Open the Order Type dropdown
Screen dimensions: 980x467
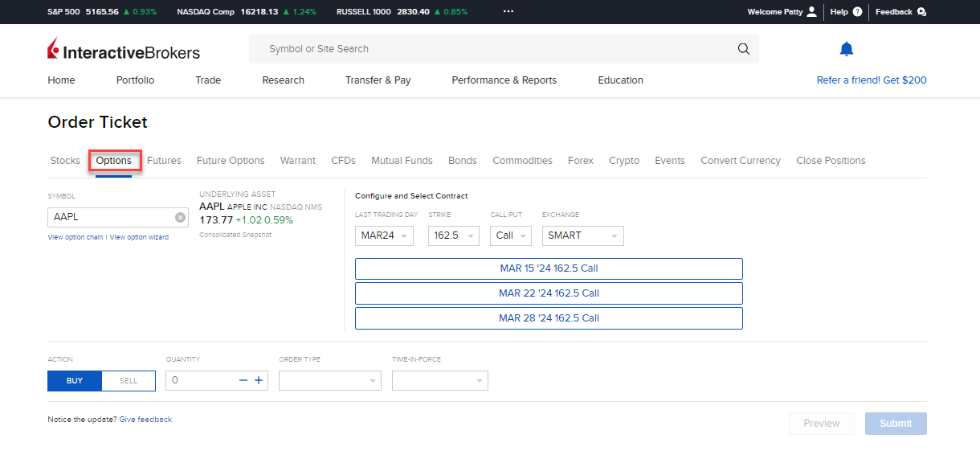tap(330, 381)
